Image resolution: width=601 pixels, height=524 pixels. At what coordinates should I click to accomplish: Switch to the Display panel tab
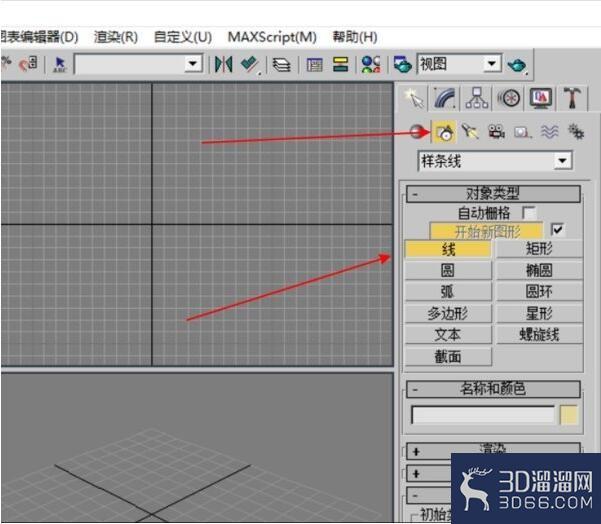click(x=540, y=98)
